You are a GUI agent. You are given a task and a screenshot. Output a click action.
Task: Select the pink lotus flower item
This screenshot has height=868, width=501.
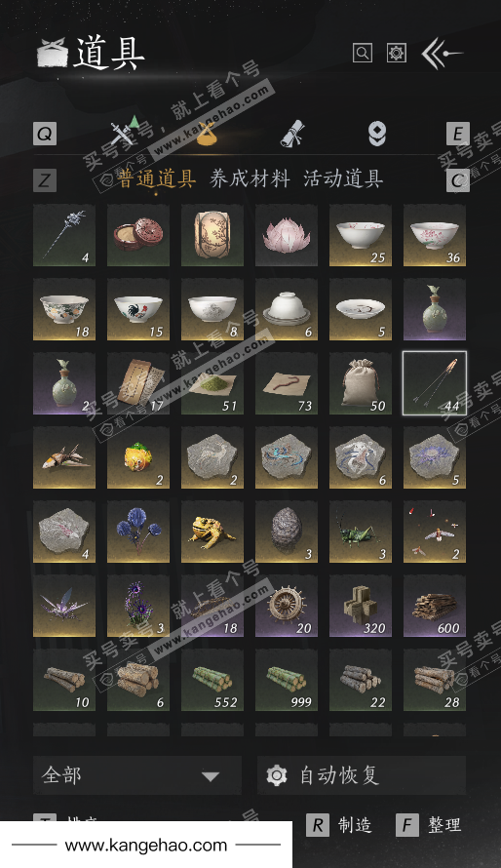[x=287, y=235]
